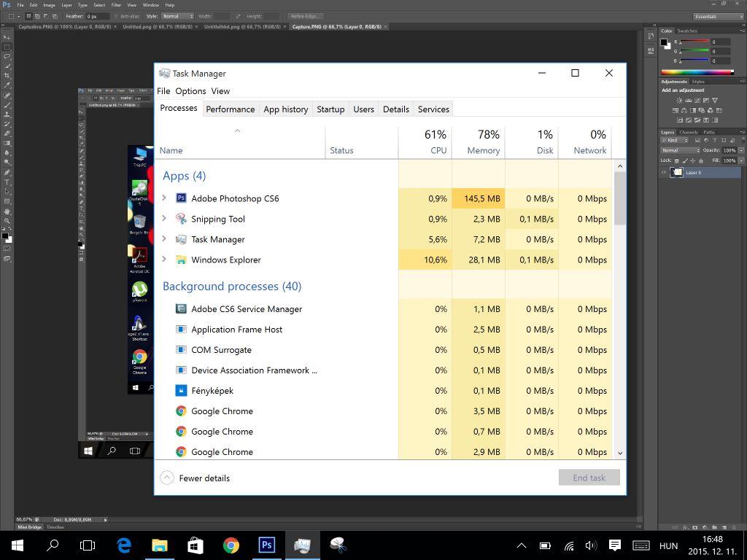This screenshot has width=747, height=560.
Task: Toggle lock image pixels (brush lock icon)
Action: [685, 161]
